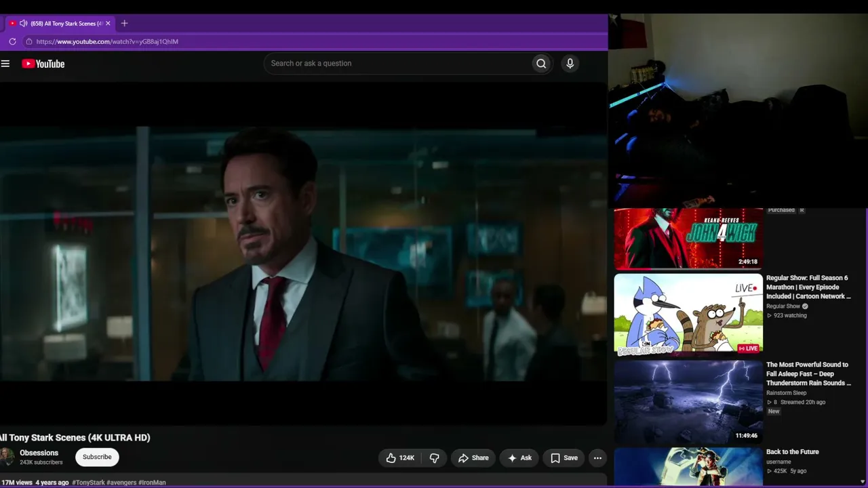Image resolution: width=868 pixels, height=488 pixels.
Task: Save video to a playlist
Action: pyautogui.click(x=564, y=458)
